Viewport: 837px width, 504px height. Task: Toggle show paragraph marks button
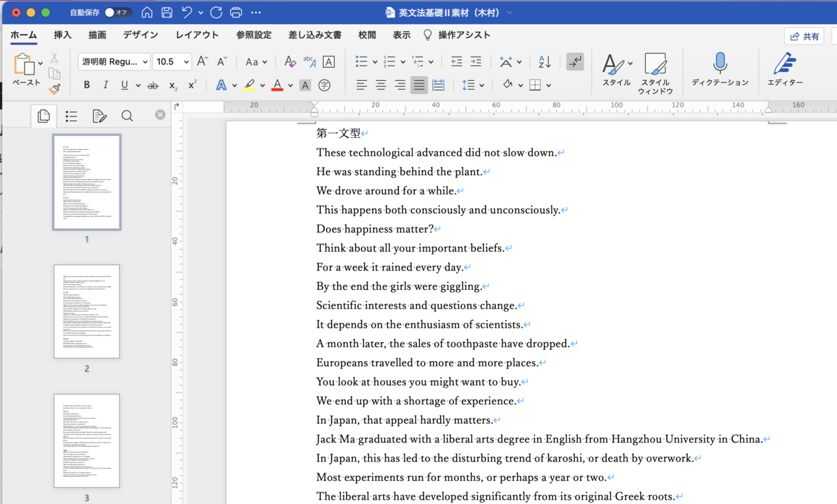pos(575,62)
